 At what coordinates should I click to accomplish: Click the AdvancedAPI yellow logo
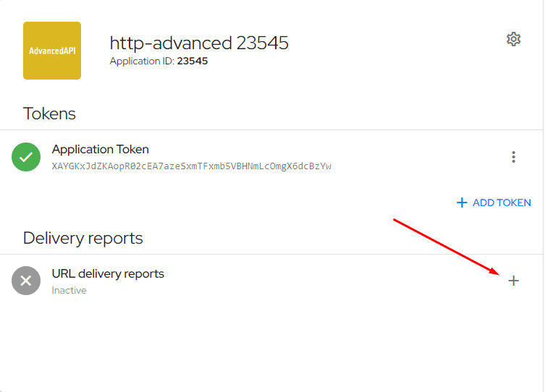click(52, 51)
